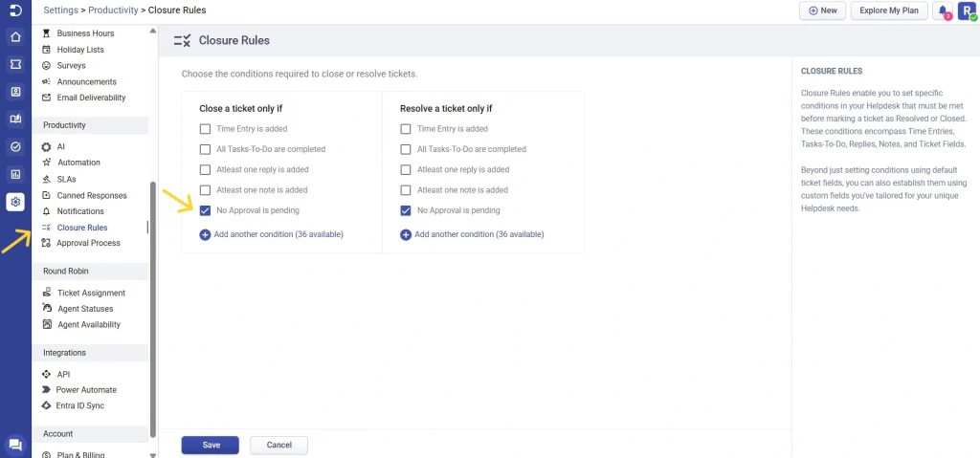
Task: Click the Holiday Lists calendar icon
Action: click(46, 50)
